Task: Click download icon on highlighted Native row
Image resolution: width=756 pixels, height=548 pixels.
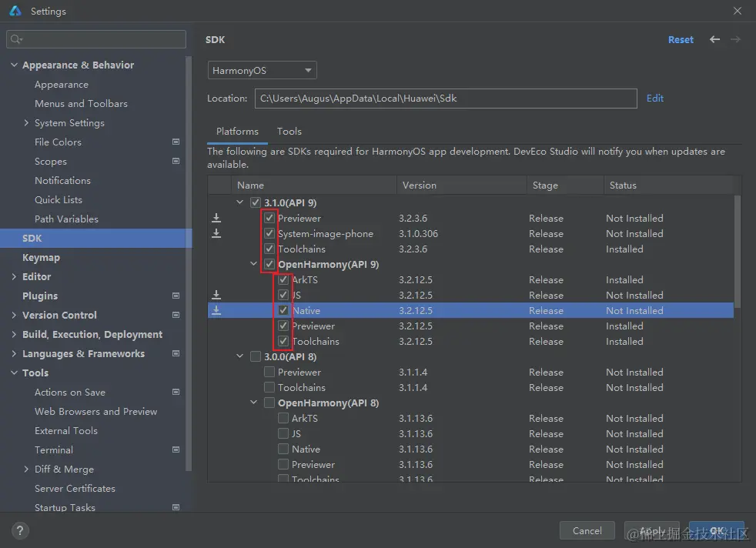Action: pyautogui.click(x=216, y=310)
